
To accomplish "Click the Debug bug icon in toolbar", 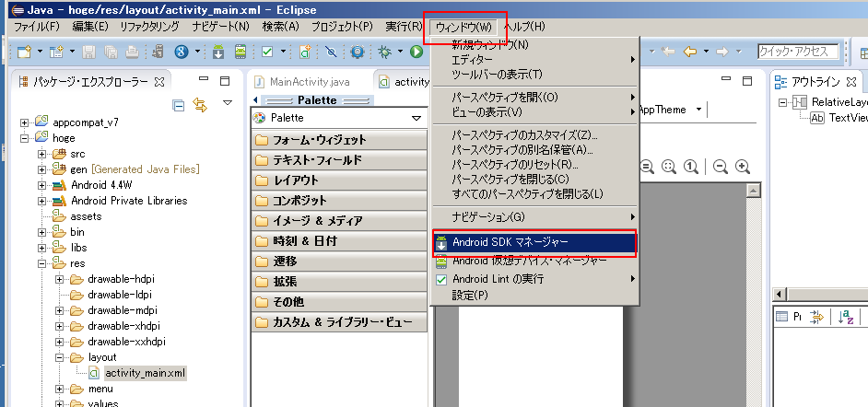I will 383,52.
